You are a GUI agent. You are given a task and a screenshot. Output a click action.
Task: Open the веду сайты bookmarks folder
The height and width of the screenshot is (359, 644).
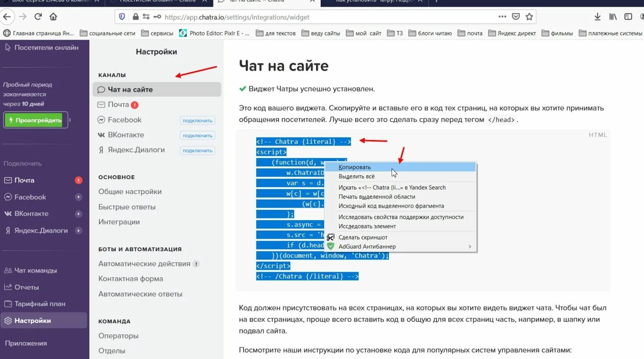pyautogui.click(x=321, y=33)
